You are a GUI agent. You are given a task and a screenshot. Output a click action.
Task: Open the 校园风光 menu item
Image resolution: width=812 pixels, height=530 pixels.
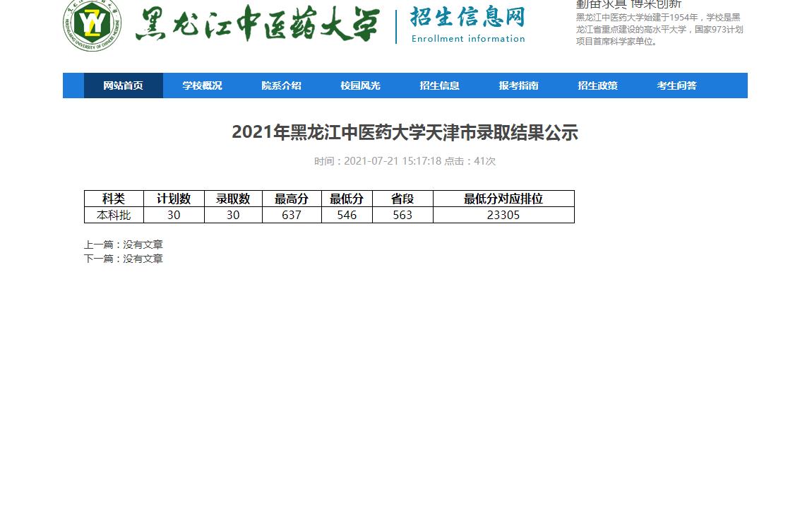pyautogui.click(x=360, y=86)
